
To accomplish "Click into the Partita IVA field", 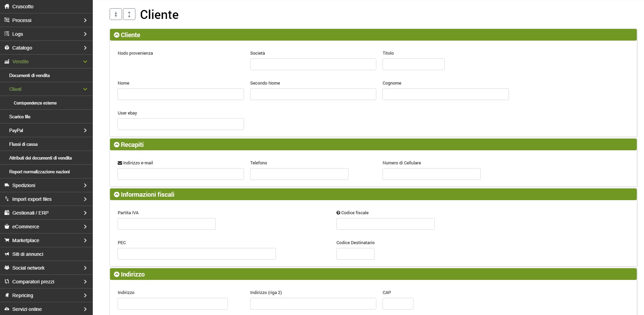I will click(x=167, y=224).
